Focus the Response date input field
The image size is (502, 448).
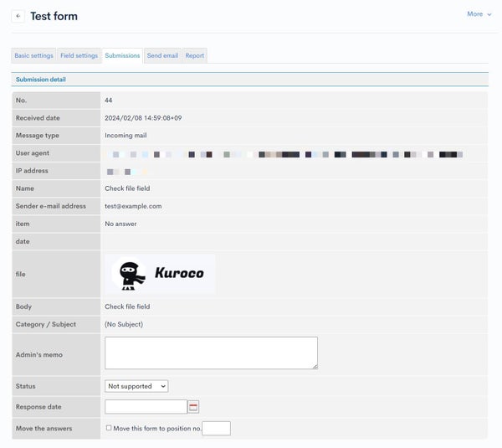pyautogui.click(x=146, y=407)
